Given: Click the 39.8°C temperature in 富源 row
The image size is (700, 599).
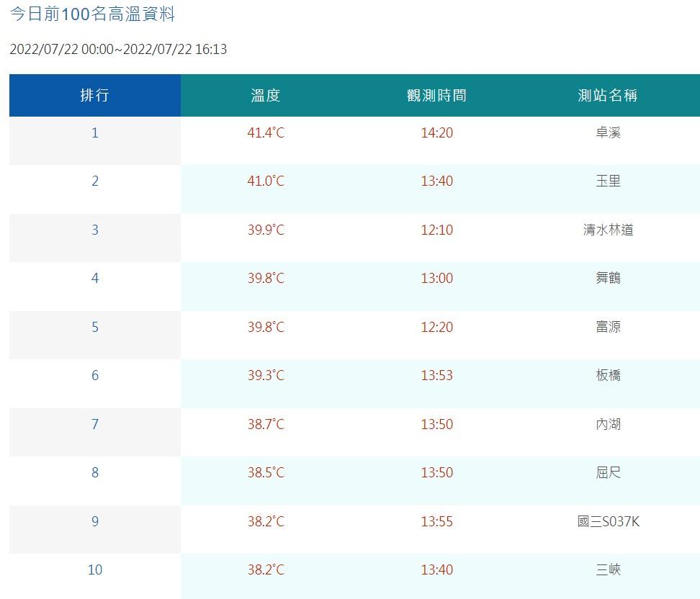Looking at the screenshot, I should [266, 327].
